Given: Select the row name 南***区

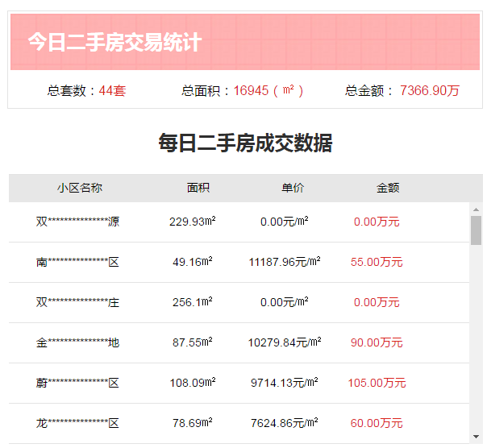Looking at the screenshot, I should coord(77,262).
